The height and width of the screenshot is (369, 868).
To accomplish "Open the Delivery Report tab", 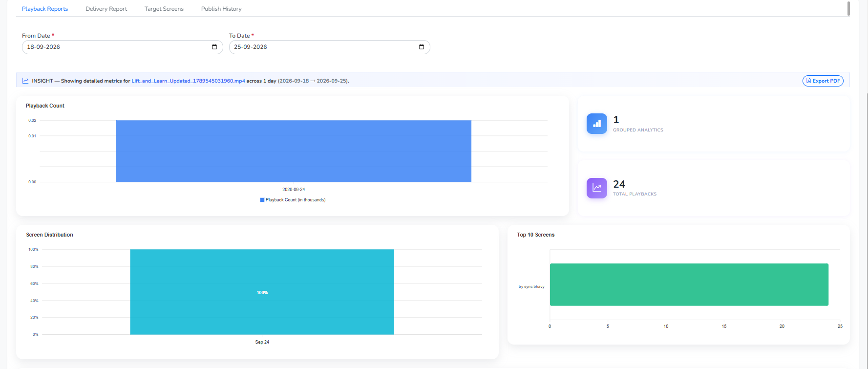I will point(106,9).
